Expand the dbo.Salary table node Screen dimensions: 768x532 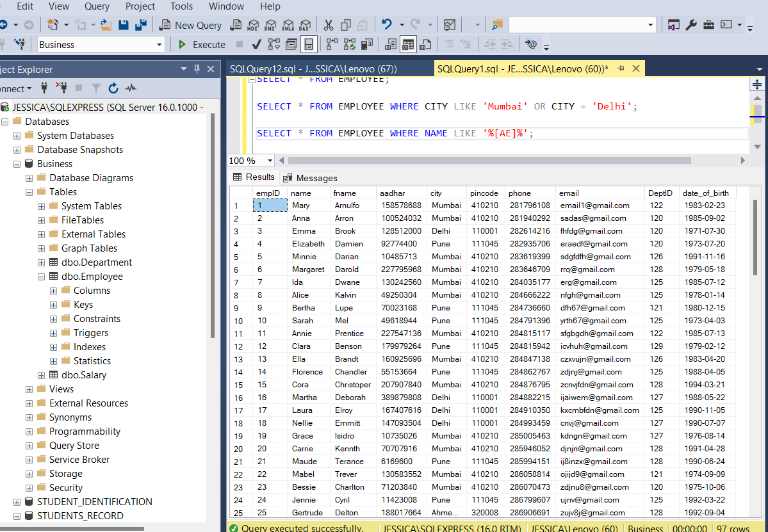(x=41, y=375)
